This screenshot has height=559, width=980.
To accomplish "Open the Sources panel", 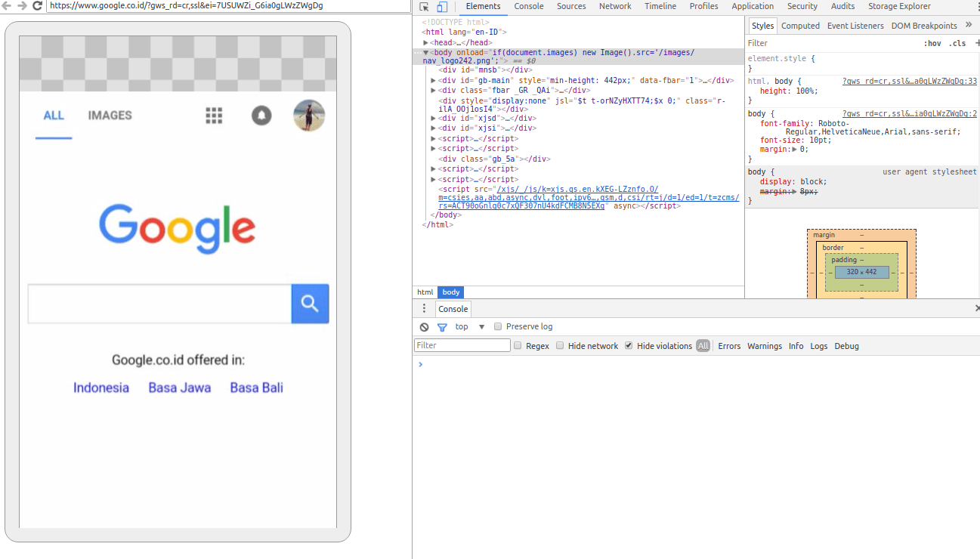I will coord(571,7).
